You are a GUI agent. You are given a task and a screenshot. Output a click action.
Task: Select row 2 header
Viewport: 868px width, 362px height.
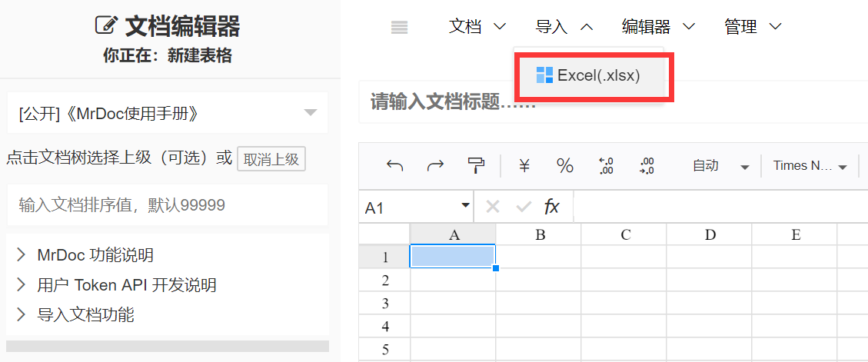(x=384, y=280)
